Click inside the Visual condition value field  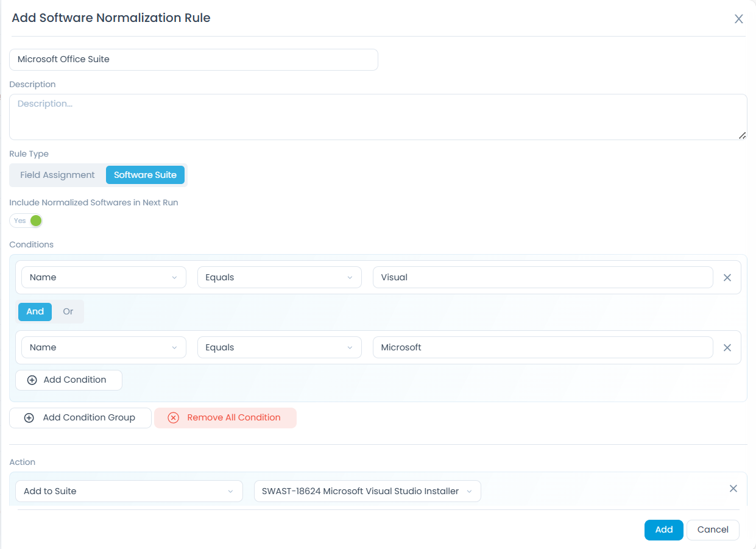543,277
